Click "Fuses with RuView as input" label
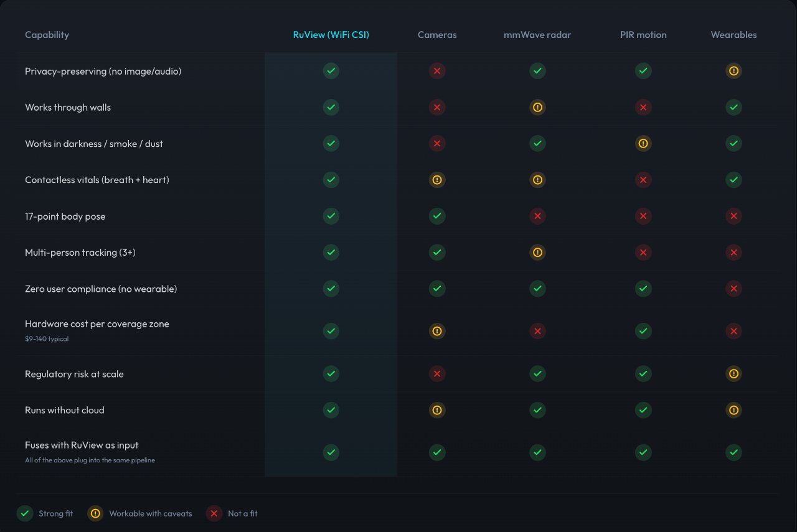Screen dimensions: 797x532 (82, 445)
